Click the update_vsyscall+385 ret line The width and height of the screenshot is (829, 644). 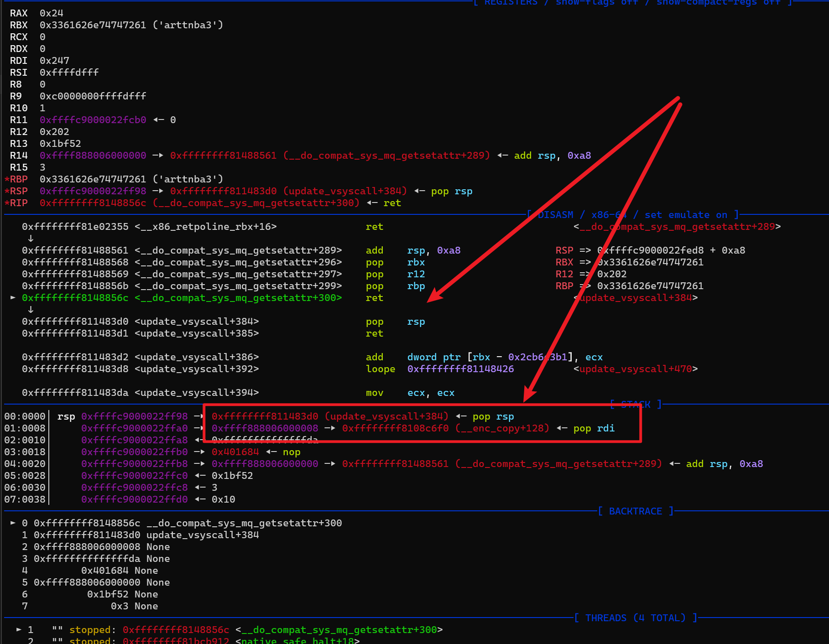coord(203,333)
